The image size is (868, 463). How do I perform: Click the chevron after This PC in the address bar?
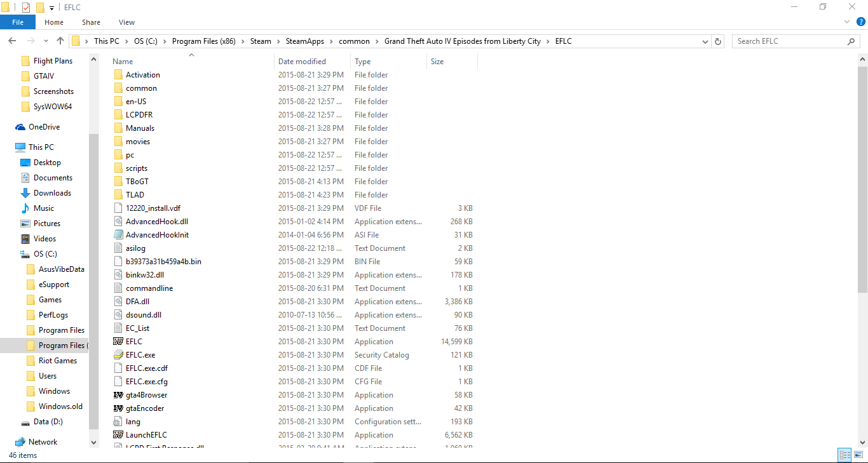click(x=126, y=41)
